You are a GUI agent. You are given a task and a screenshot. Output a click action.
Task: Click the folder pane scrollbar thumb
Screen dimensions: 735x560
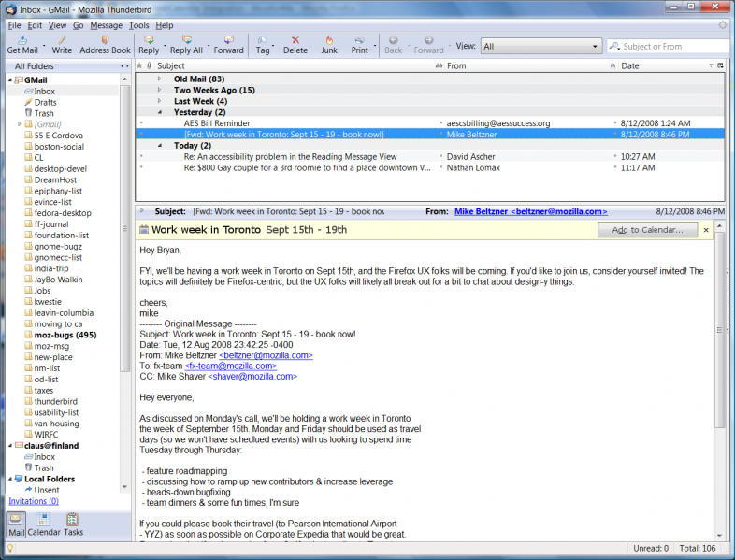tap(124, 229)
